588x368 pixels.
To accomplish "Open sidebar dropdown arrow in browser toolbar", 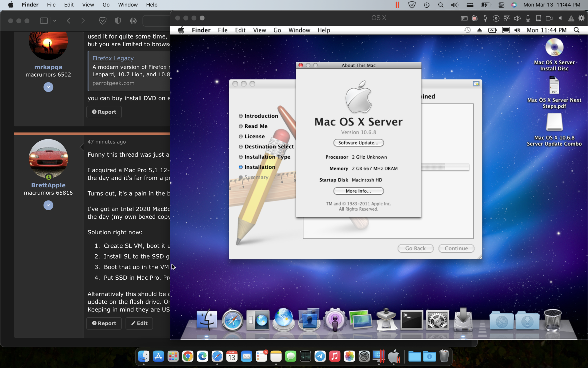I will pyautogui.click(x=55, y=21).
